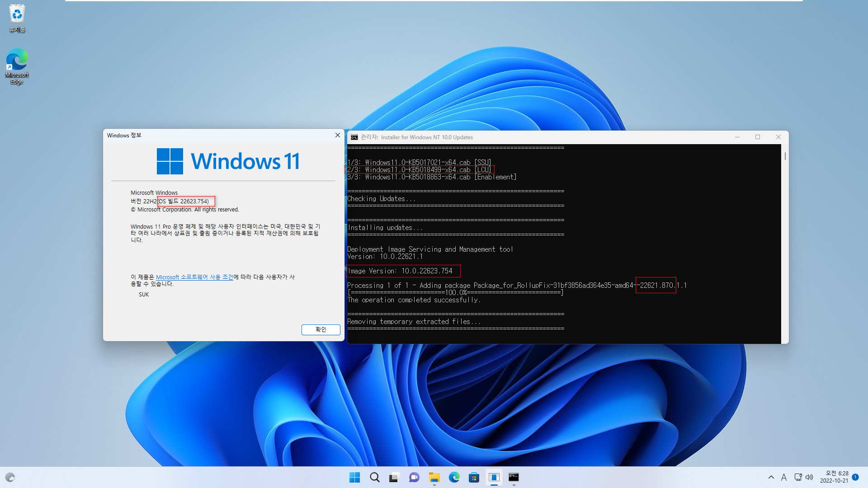Open the notification count badge
Viewport: 868px width, 488px height.
[x=855, y=477]
